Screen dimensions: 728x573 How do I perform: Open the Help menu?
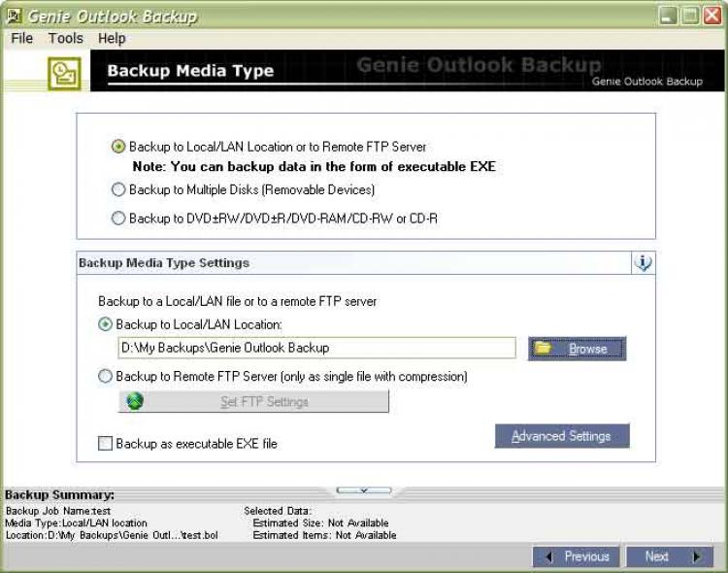pyautogui.click(x=112, y=39)
